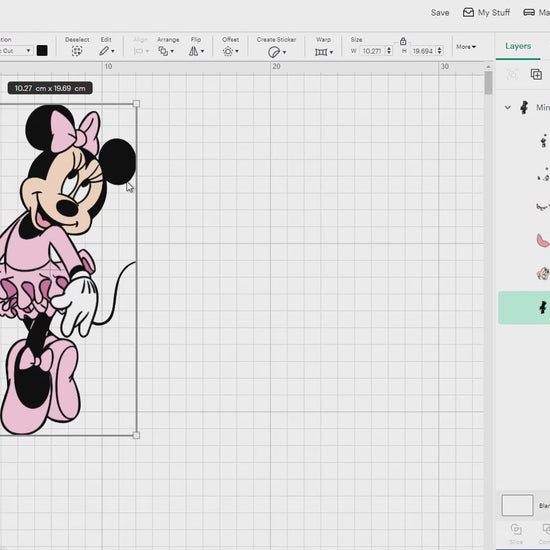
Task: Click the dimmed Group icon in Layers panel
Action: [x=512, y=74]
